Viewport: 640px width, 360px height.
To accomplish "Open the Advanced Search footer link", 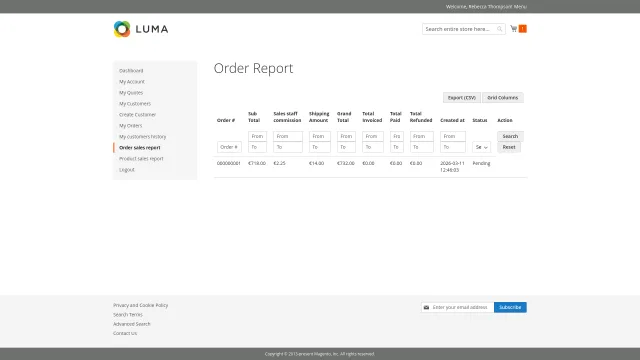I will pos(132,324).
